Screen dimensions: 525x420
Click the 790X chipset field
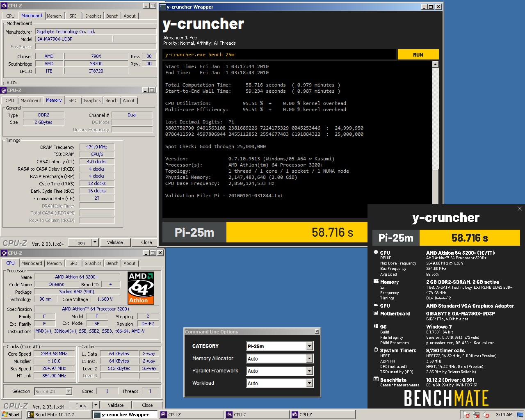tap(96, 56)
